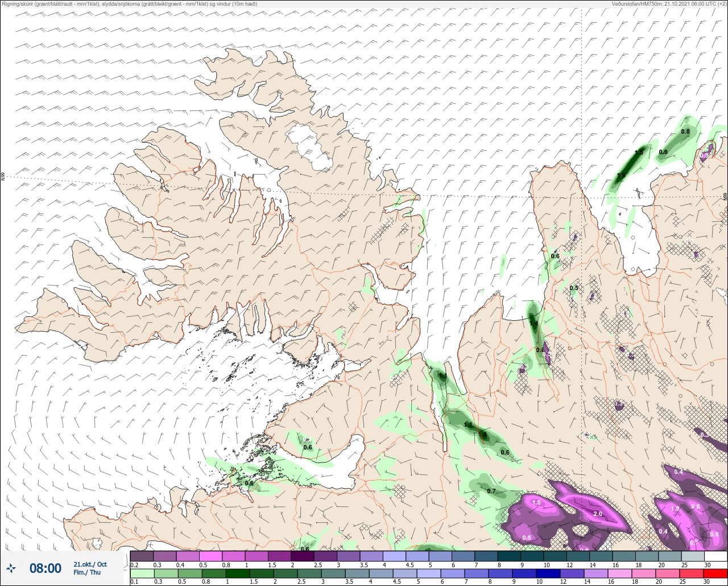Click the '0.9' rain value in the northeast
The image size is (728, 586).
click(x=663, y=152)
